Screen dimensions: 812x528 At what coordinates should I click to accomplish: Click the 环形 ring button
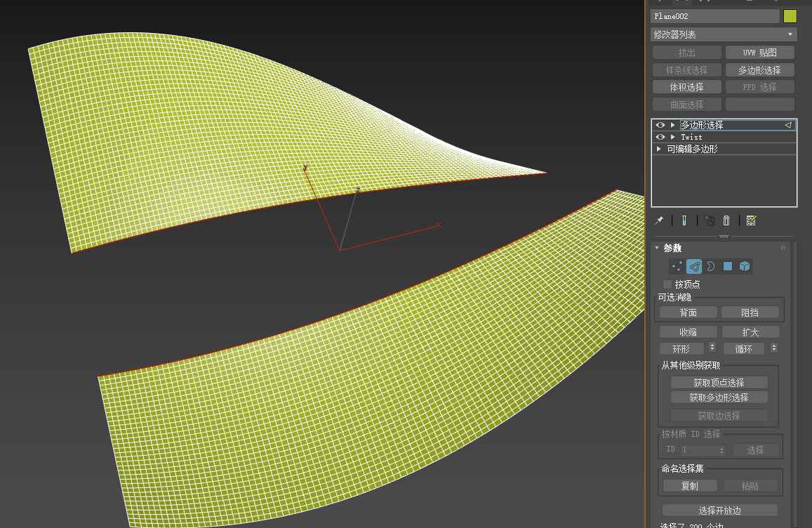[681, 349]
